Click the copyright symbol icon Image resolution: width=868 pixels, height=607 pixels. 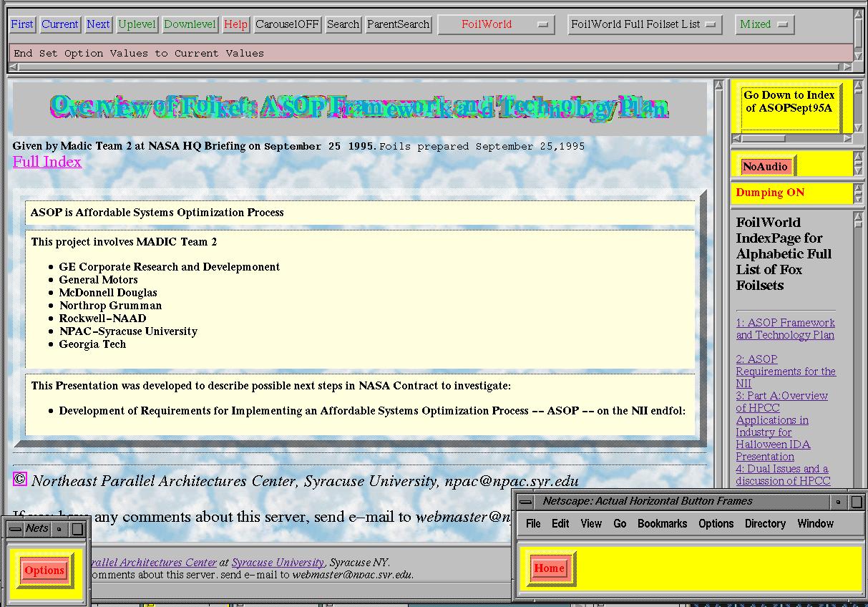20,480
